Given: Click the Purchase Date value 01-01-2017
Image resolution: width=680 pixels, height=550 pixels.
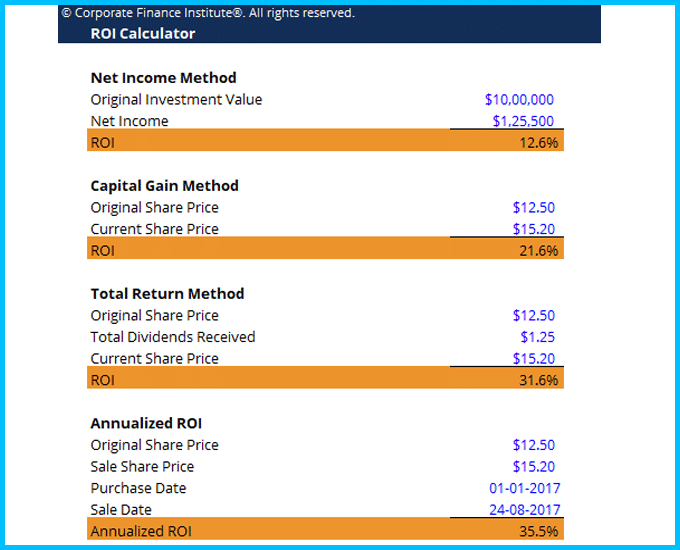Looking at the screenshot, I should coord(525,488).
